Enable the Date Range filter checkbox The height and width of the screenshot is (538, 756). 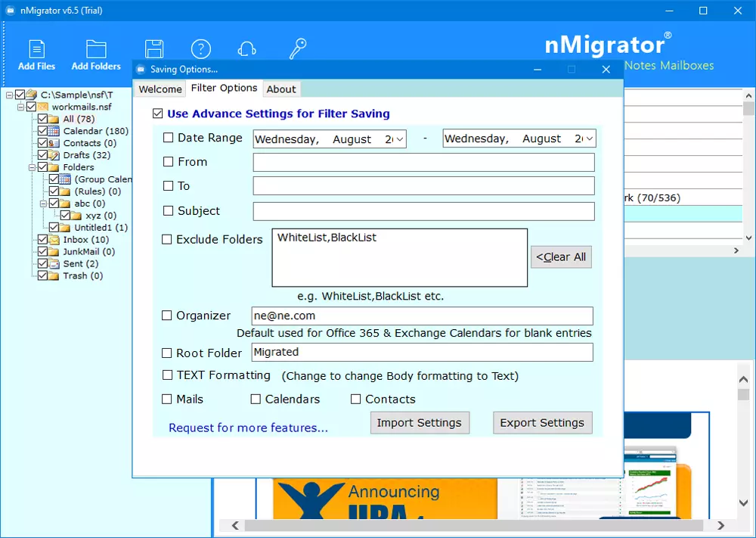(x=169, y=138)
